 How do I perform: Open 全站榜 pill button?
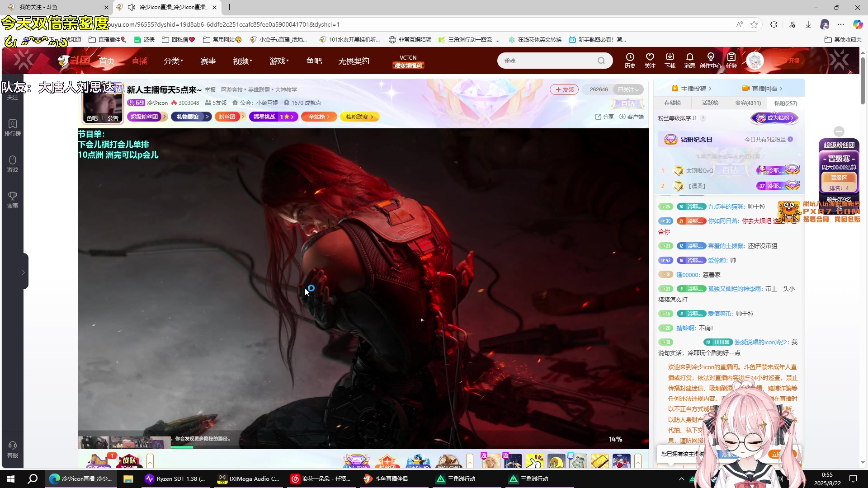click(x=319, y=117)
